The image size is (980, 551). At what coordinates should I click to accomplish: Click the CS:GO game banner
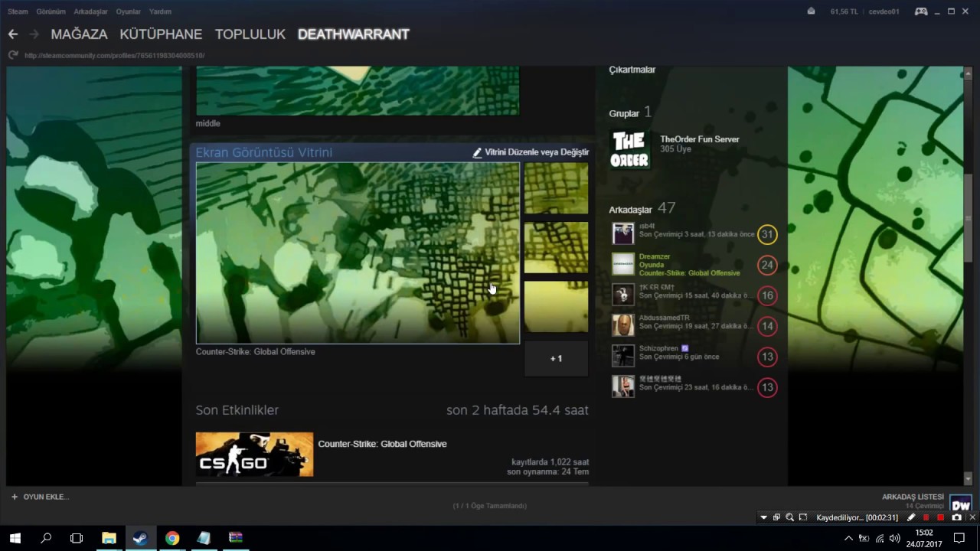click(254, 455)
